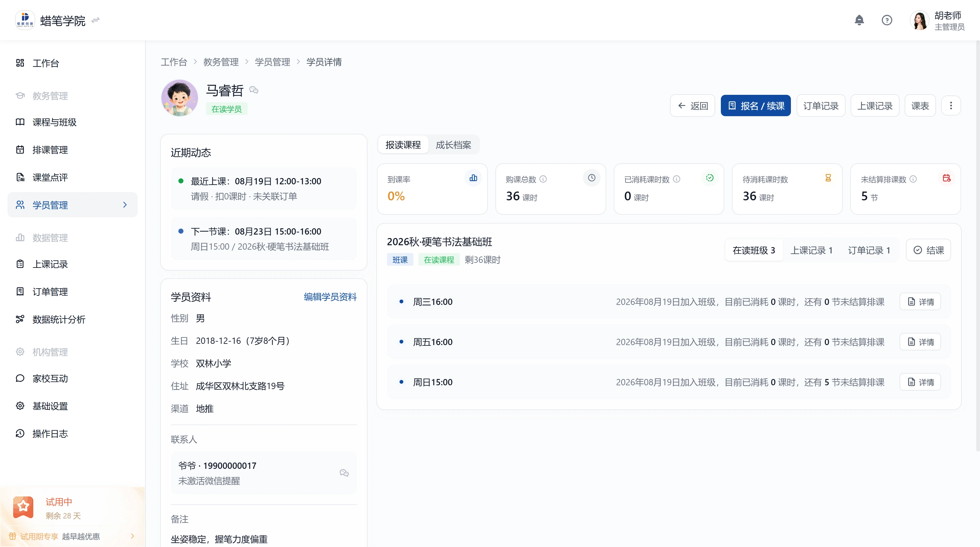
Task: Go to 工作台 in the breadcrumb
Action: point(174,62)
